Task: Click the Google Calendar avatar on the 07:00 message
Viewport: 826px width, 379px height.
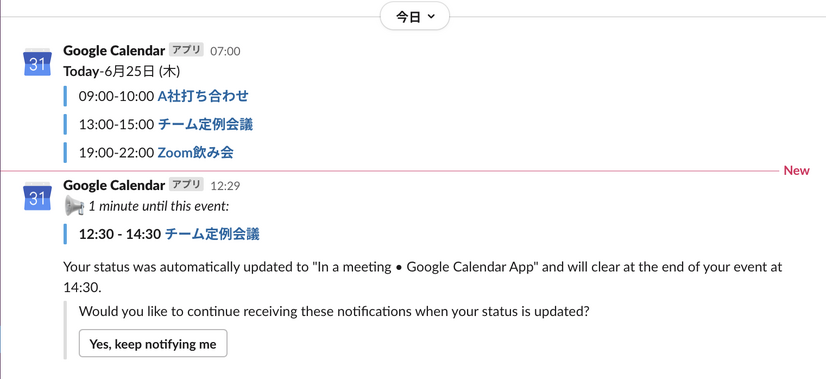Action: (37, 62)
